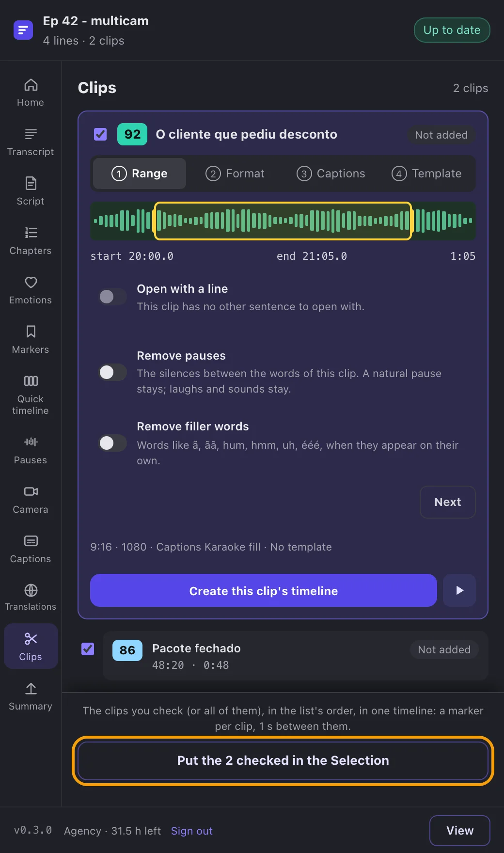Viewport: 504px width, 853px height.
Task: Click the right handle of waveform range
Action: coord(411,221)
